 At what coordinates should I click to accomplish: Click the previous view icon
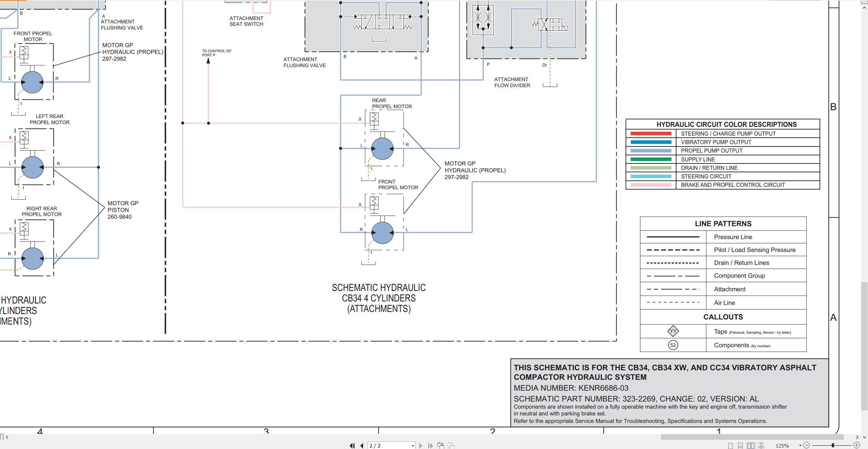click(441, 446)
